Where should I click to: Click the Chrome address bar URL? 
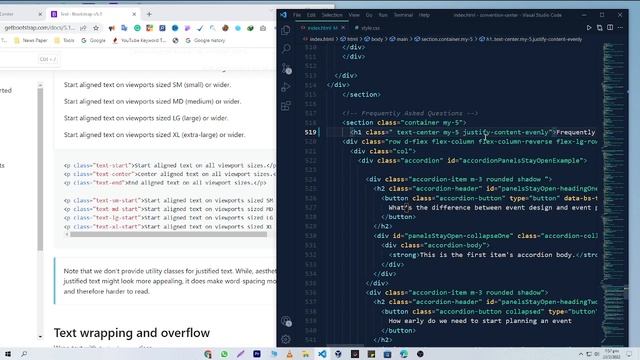[40, 28]
